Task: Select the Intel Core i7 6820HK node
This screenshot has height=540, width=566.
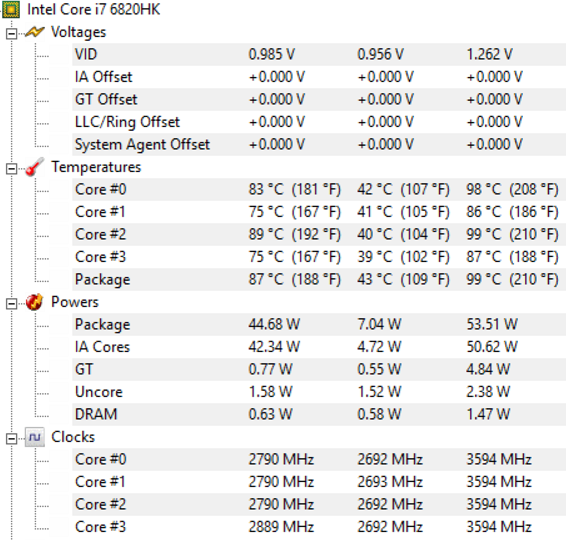Action: [x=93, y=9]
